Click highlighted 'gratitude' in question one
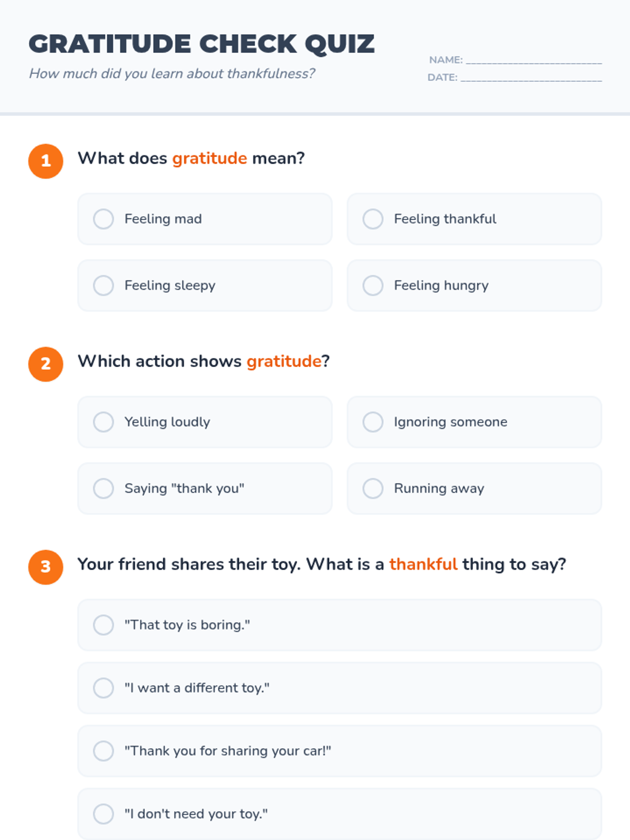This screenshot has width=630, height=840. (x=209, y=159)
